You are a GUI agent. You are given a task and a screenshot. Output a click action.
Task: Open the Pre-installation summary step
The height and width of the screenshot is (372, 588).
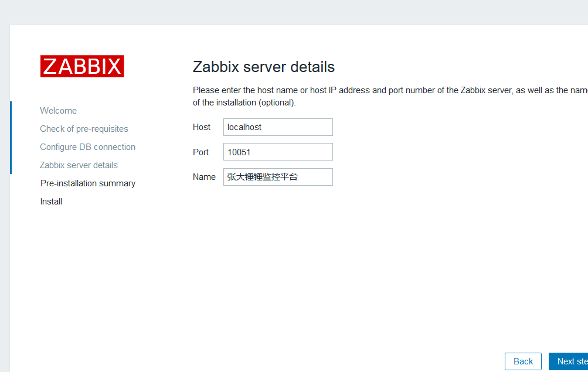point(87,183)
